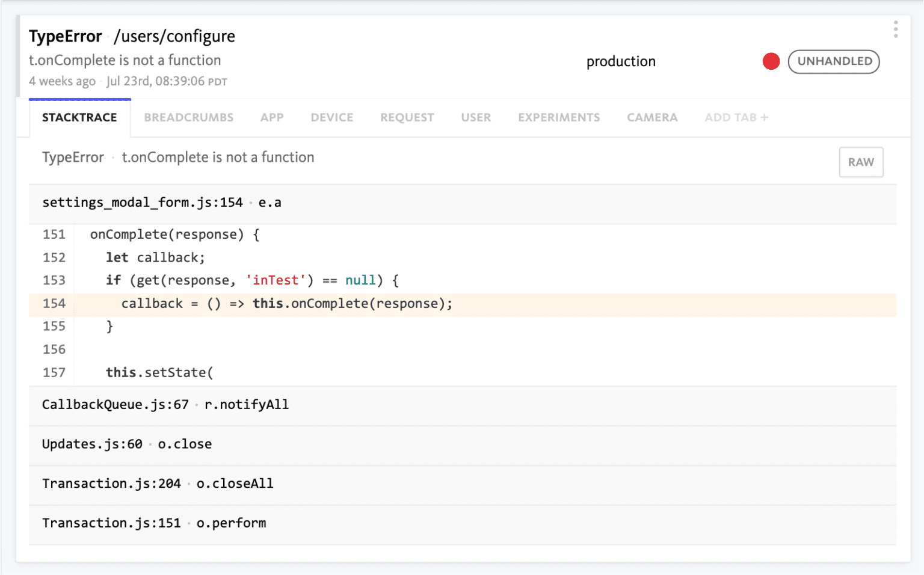This screenshot has width=924, height=575.
Task: Toggle the RAW stacktrace view
Action: click(x=861, y=162)
